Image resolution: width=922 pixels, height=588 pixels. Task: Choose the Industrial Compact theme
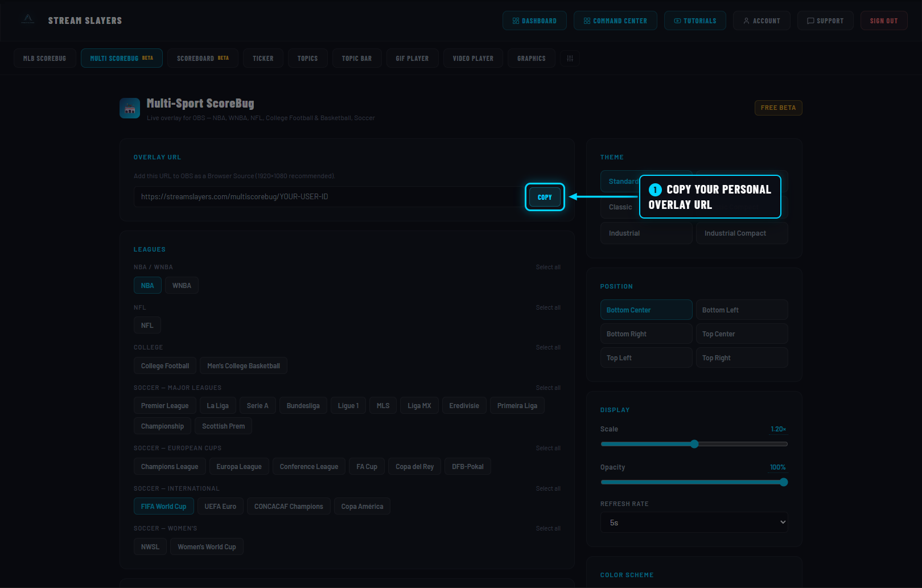tap(742, 233)
